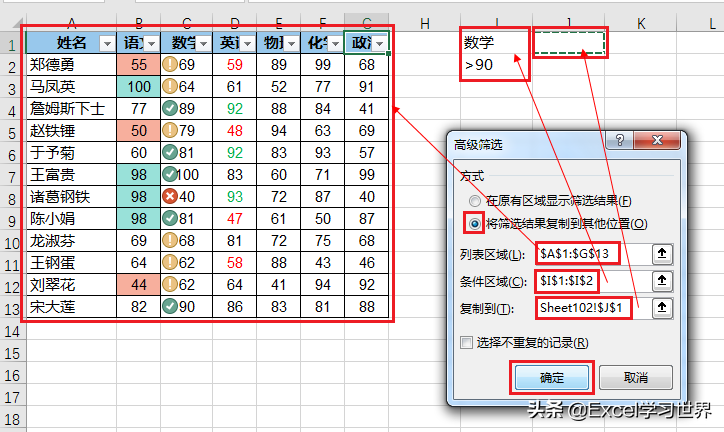Click yellow warning icon in 马凤英 row
Viewport: 724px width, 432px height.
coord(170,86)
